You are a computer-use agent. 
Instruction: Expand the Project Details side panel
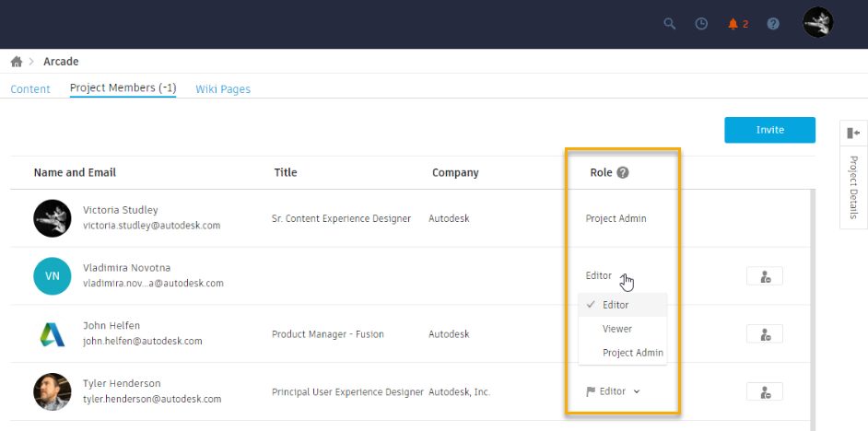[x=853, y=133]
